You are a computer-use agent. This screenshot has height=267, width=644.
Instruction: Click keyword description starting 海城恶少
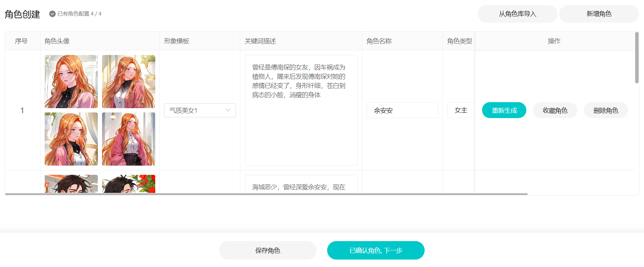[x=301, y=184]
